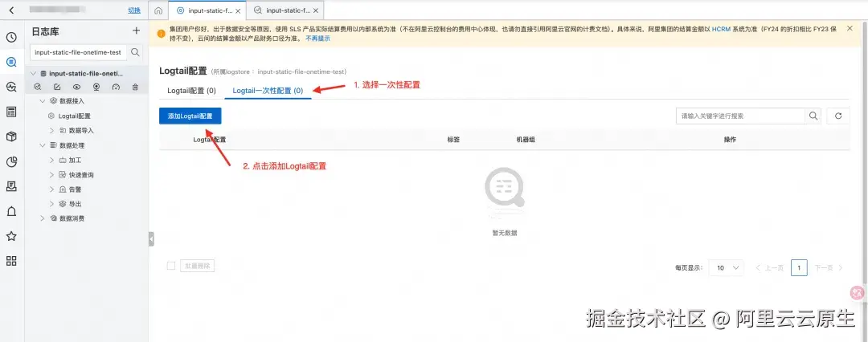Select 快速查询 in the tree
The width and height of the screenshot is (868, 342).
(81, 174)
